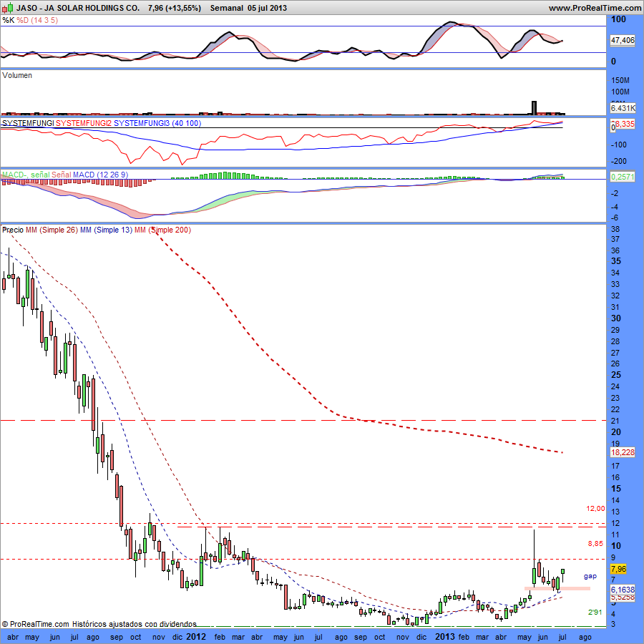The height and width of the screenshot is (644, 644).
Task: Select the black SYSTEMFUNGI label
Action: pos(28,123)
